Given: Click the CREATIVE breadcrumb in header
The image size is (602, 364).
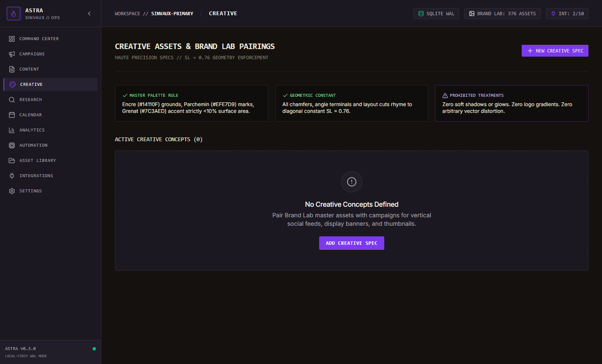Looking at the screenshot, I should (223, 14).
